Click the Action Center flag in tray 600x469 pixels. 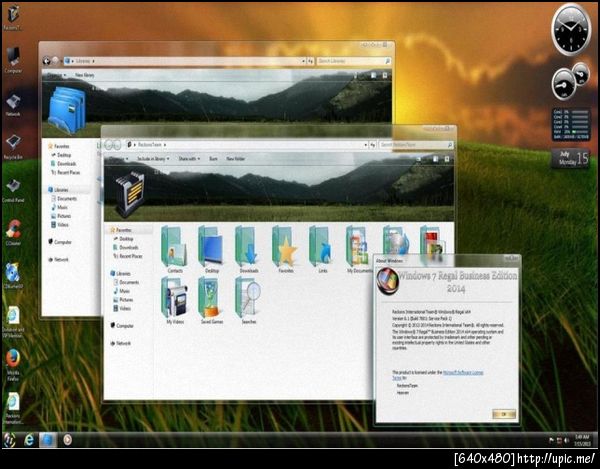[x=551, y=441]
